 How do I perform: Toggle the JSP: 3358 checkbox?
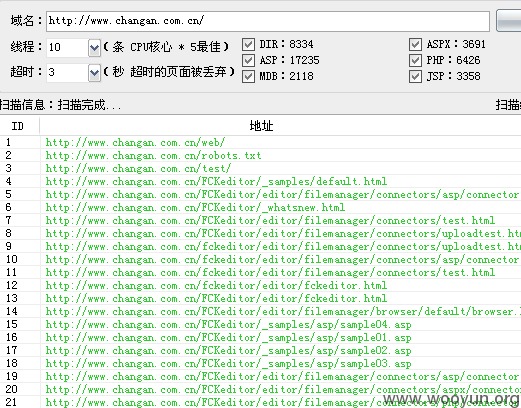(x=415, y=76)
